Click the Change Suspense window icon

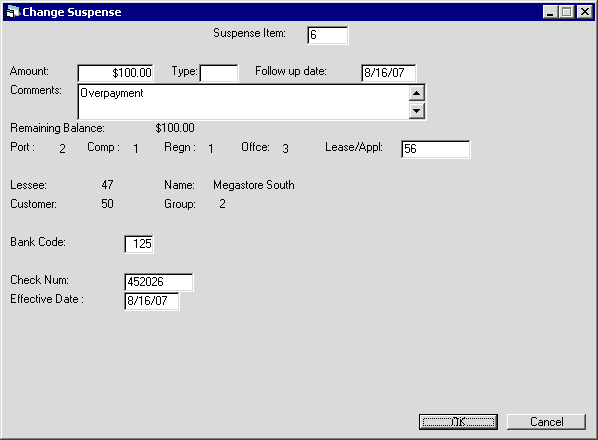(13, 12)
